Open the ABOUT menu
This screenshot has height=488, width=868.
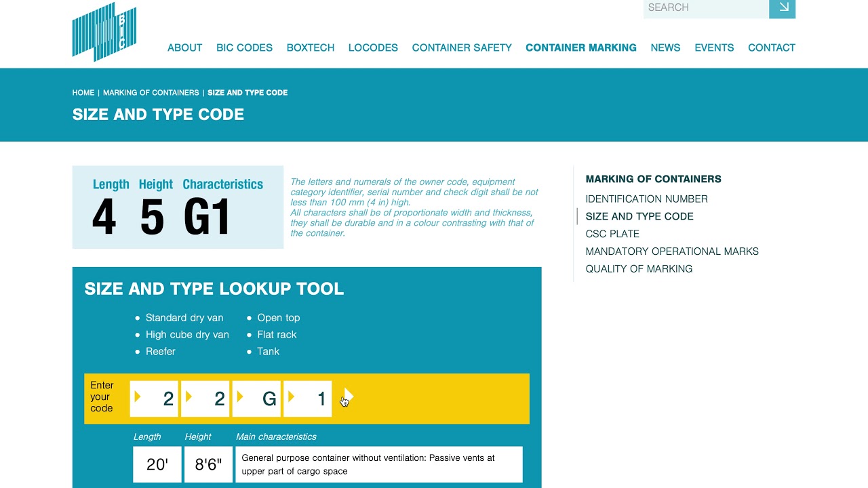pos(184,47)
